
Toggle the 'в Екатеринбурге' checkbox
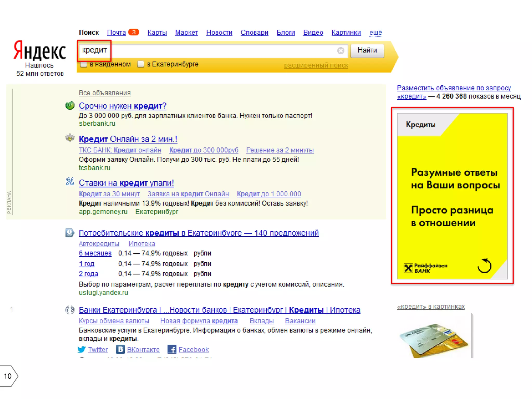(x=141, y=64)
